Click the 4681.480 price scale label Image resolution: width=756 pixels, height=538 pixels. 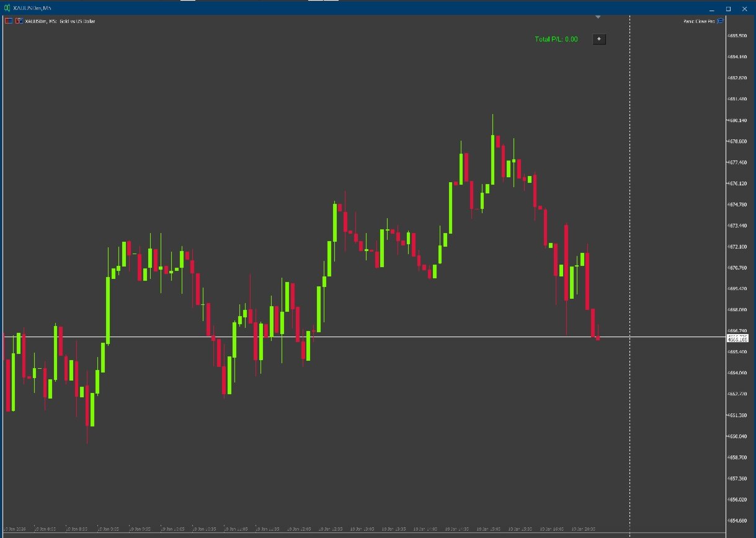click(x=737, y=99)
